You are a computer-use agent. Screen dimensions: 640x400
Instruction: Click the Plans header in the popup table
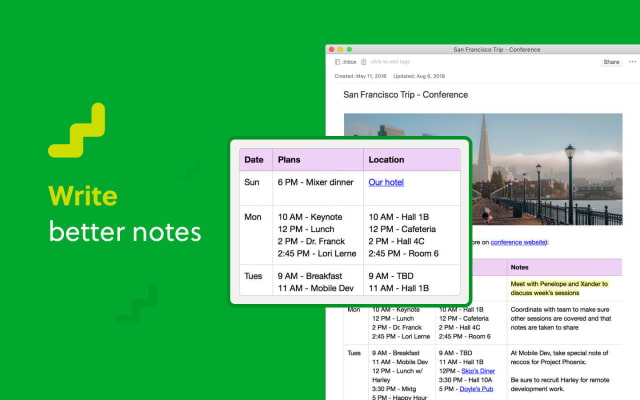pyautogui.click(x=289, y=160)
